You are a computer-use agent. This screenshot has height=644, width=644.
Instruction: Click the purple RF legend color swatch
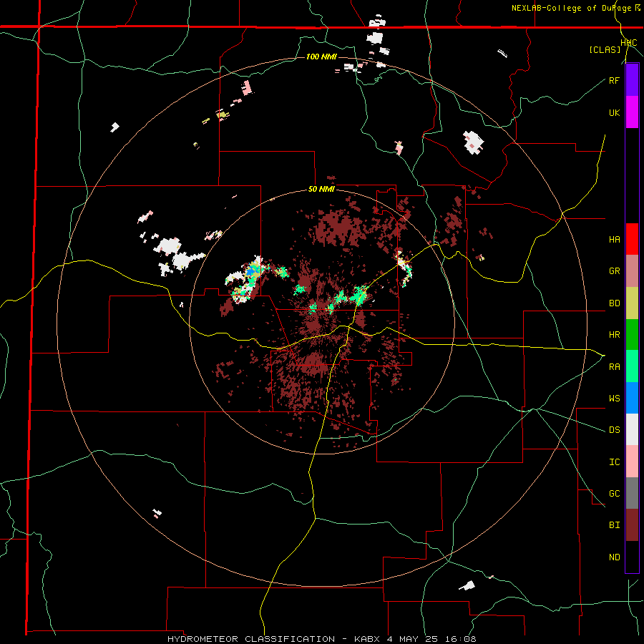632,80
